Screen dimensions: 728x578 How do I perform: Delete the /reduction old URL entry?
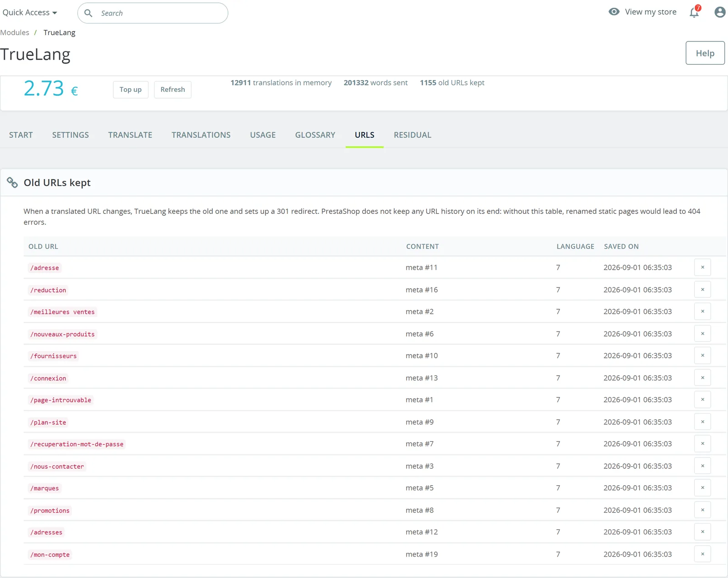pyautogui.click(x=703, y=290)
